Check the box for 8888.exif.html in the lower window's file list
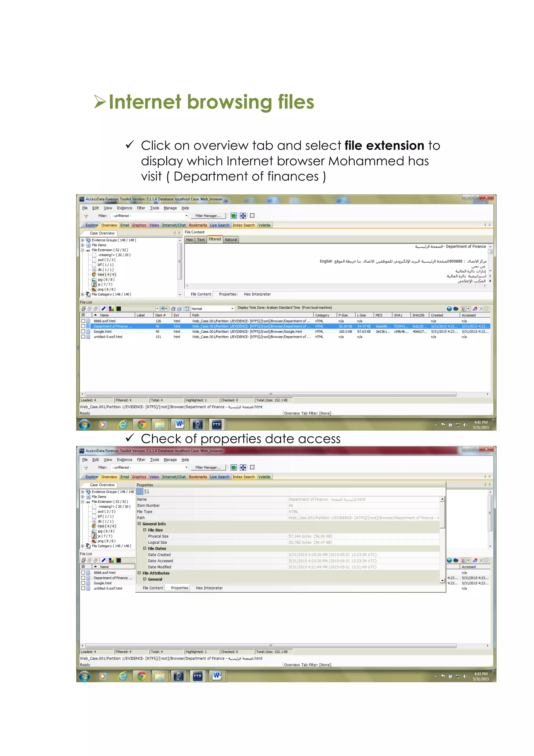Screen dimensions: 534x756 83,573
